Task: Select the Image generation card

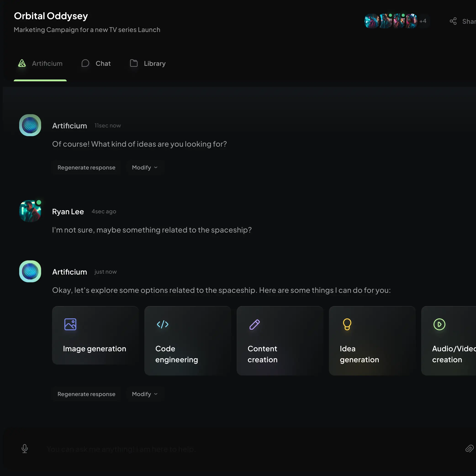Action: (x=95, y=335)
